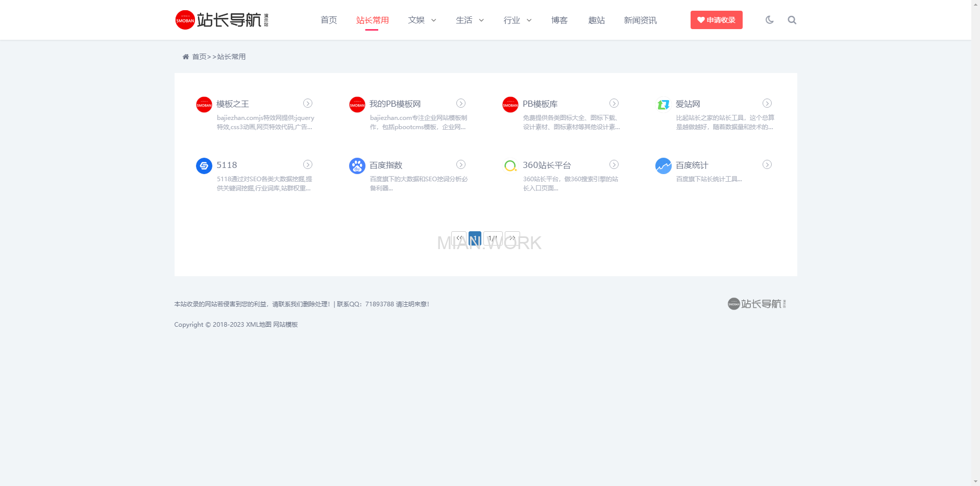Screen dimensions: 980x486
Task: Click the 5118 blue site icon
Action: [204, 166]
